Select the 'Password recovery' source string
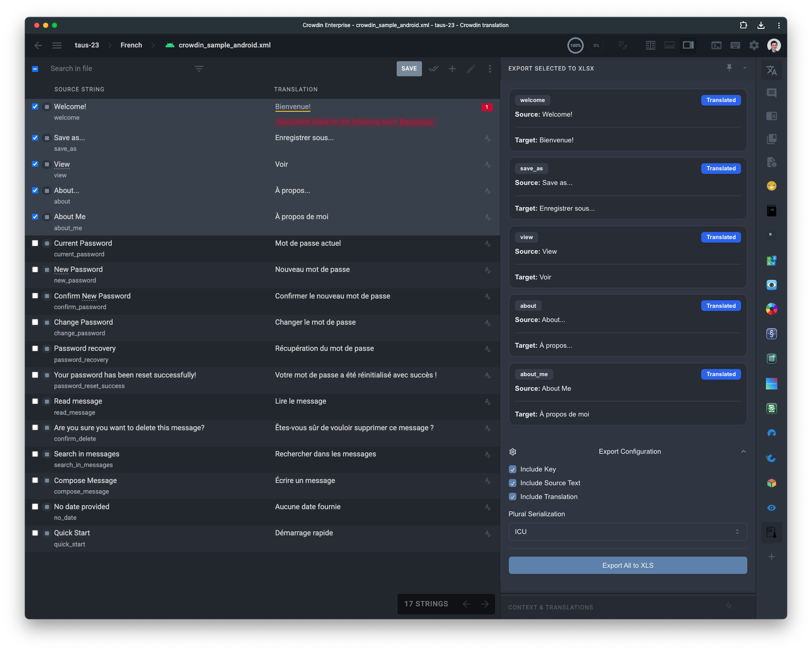Viewport: 812px width, 652px height. (85, 348)
